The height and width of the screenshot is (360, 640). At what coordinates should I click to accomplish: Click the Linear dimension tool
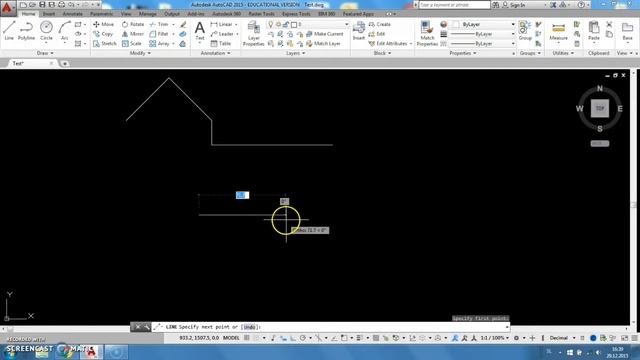[222, 24]
